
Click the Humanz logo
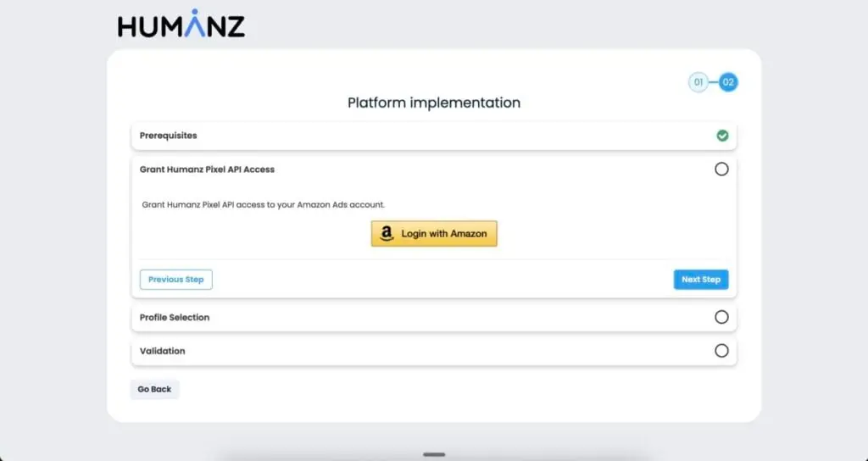[181, 24]
